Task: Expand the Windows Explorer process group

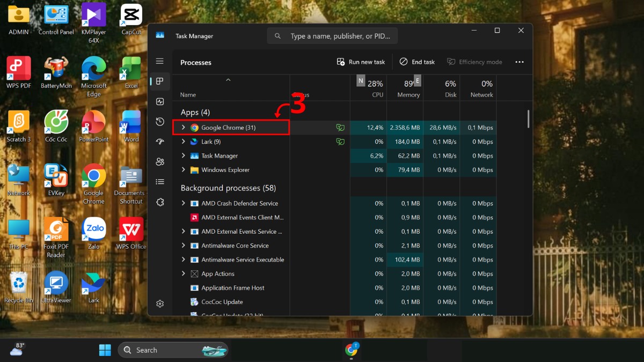Action: (184, 169)
